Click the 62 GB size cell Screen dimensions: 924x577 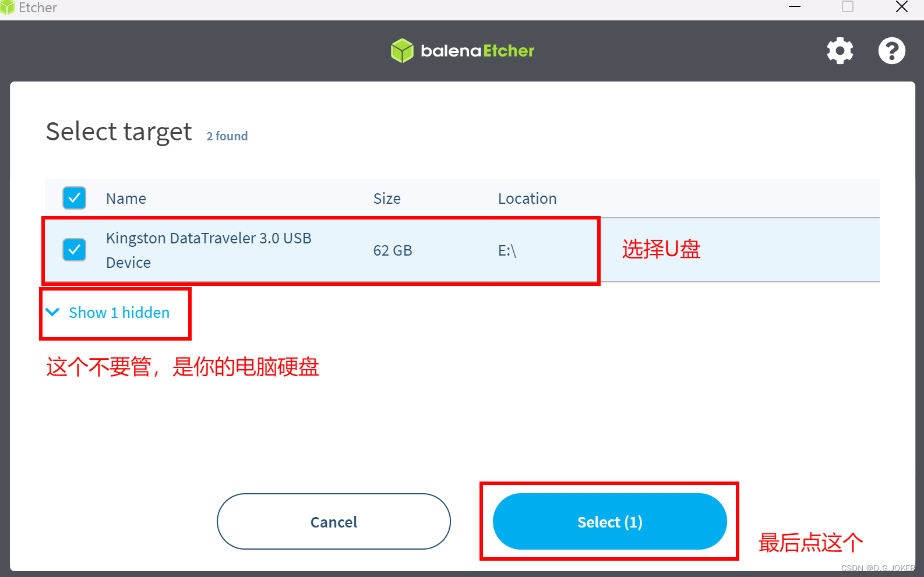pyautogui.click(x=393, y=250)
